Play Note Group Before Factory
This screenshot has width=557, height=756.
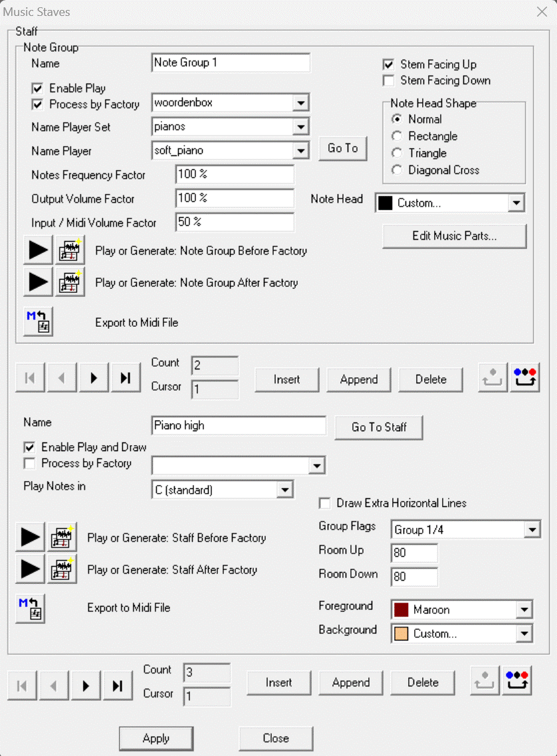[x=38, y=250]
